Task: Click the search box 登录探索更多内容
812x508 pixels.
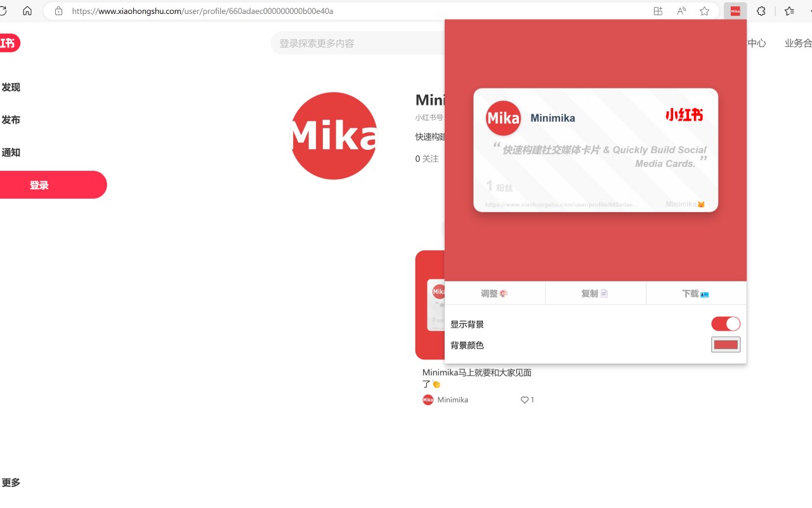Action: click(358, 43)
